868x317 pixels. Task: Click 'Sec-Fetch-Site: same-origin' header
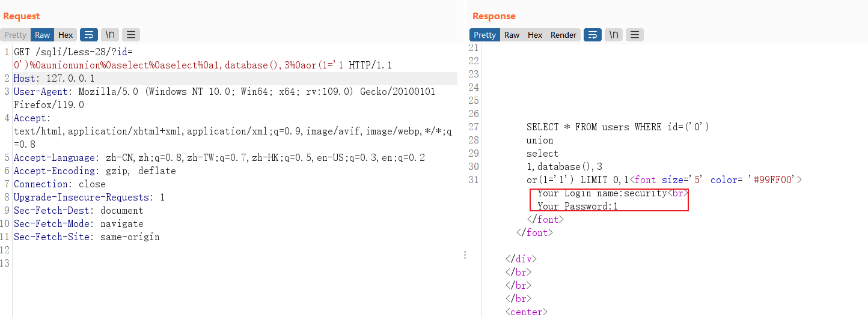87,237
